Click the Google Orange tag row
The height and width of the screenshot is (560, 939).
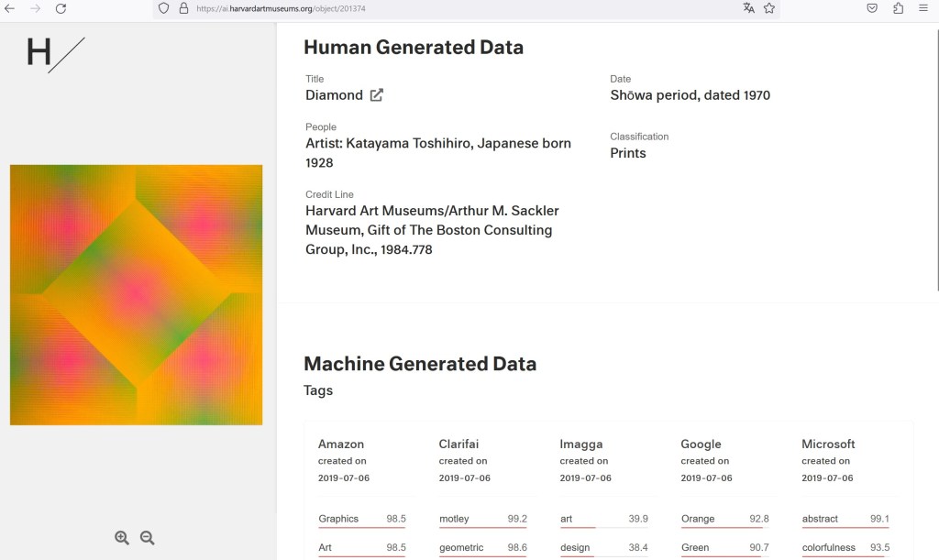click(724, 519)
